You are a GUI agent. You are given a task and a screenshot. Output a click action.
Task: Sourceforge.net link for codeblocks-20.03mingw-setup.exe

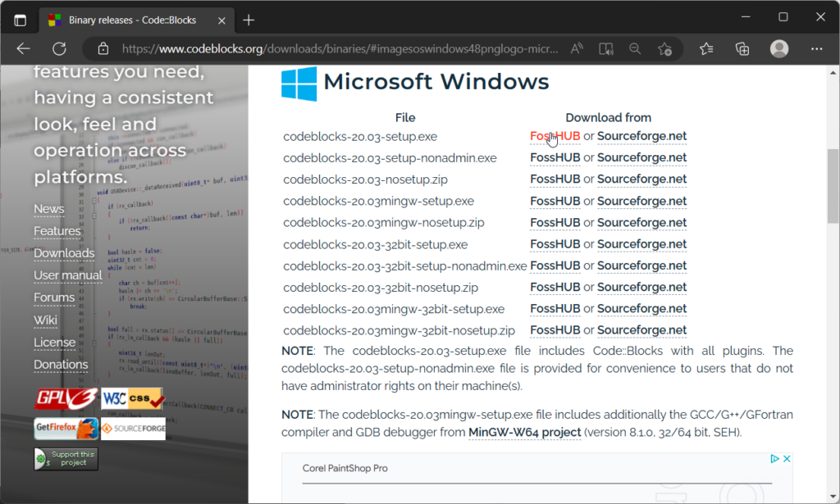click(x=641, y=201)
